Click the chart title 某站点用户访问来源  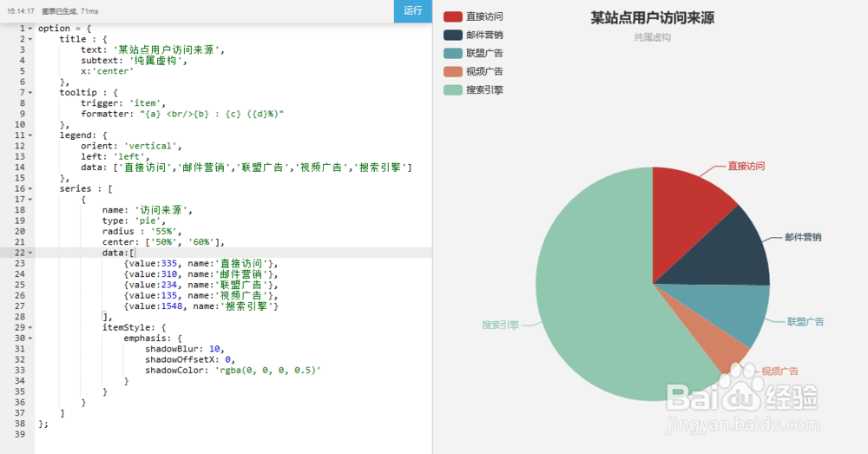tap(653, 18)
